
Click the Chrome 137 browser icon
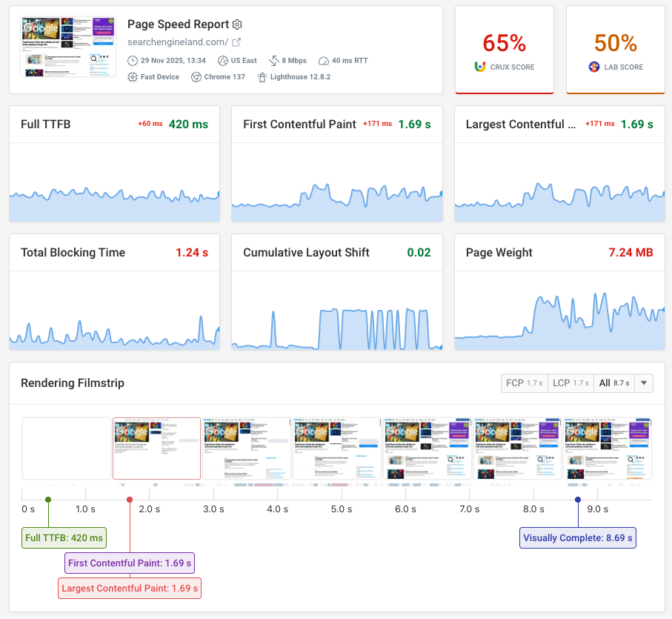point(196,76)
